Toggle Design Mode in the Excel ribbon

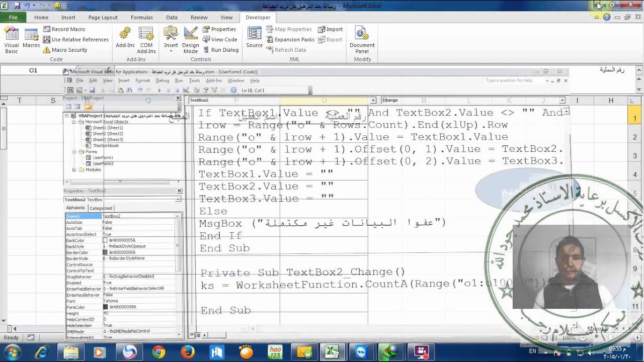click(191, 40)
